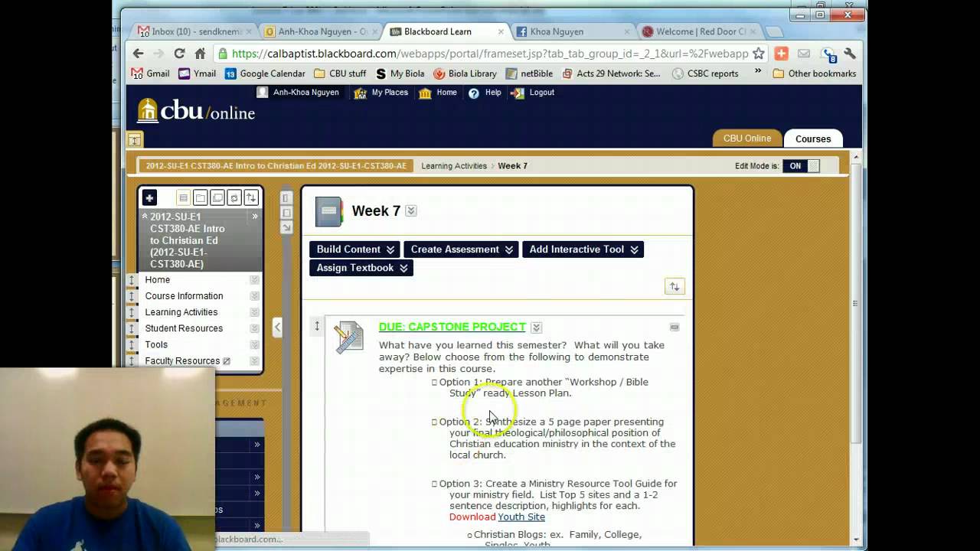Screen dimensions: 980x551
Task: Click Learning Activities breadcrumb link
Action: pos(454,166)
